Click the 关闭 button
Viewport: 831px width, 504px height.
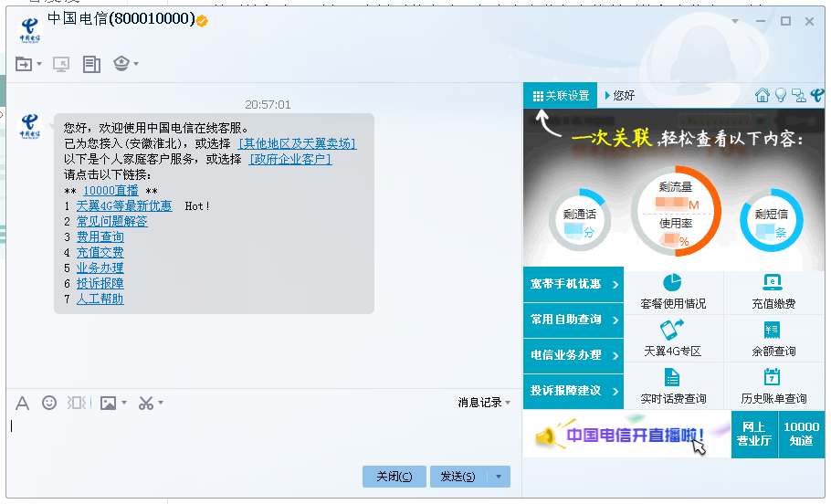394,477
